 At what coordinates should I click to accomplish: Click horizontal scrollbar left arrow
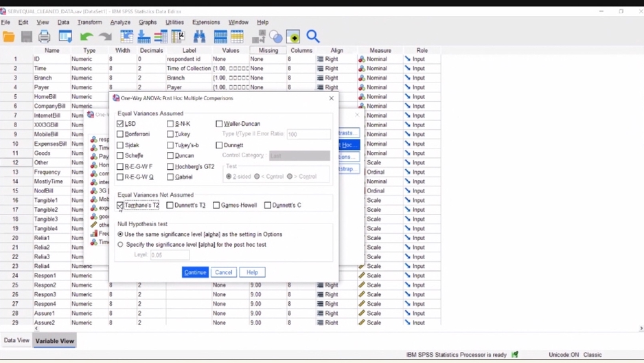coord(36,329)
